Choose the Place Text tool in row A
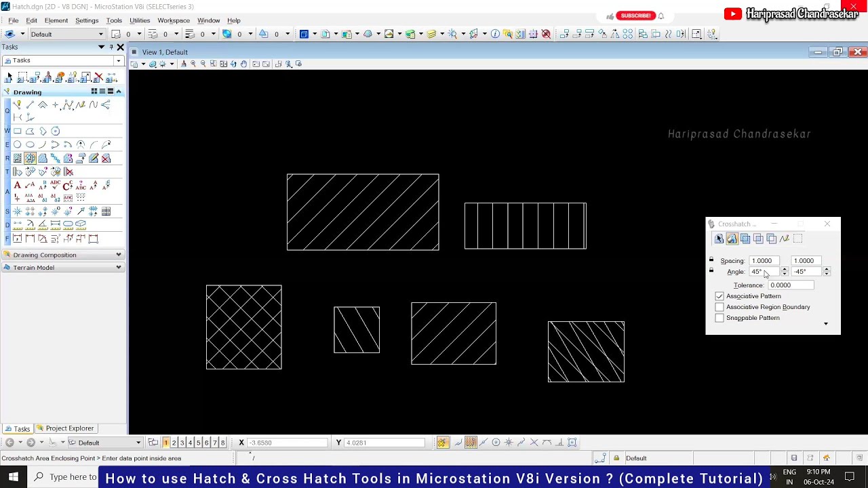 tap(18, 185)
